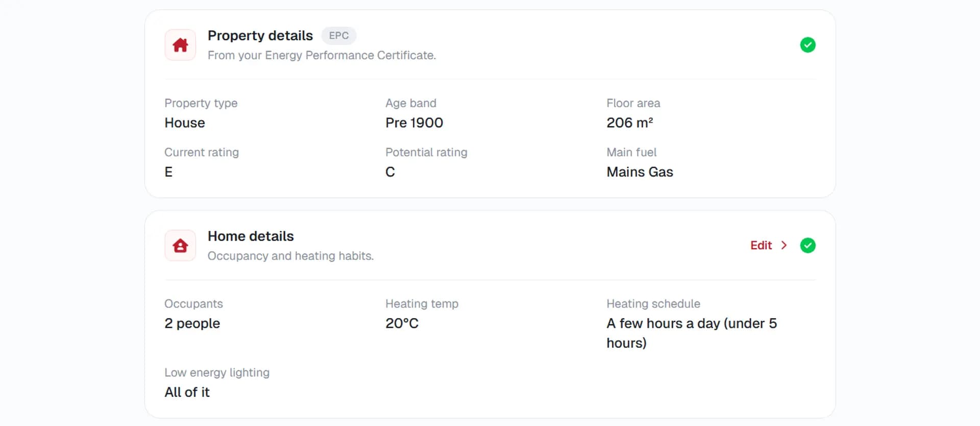This screenshot has width=980, height=426.
Task: Click the Home details heading
Action: [251, 236]
